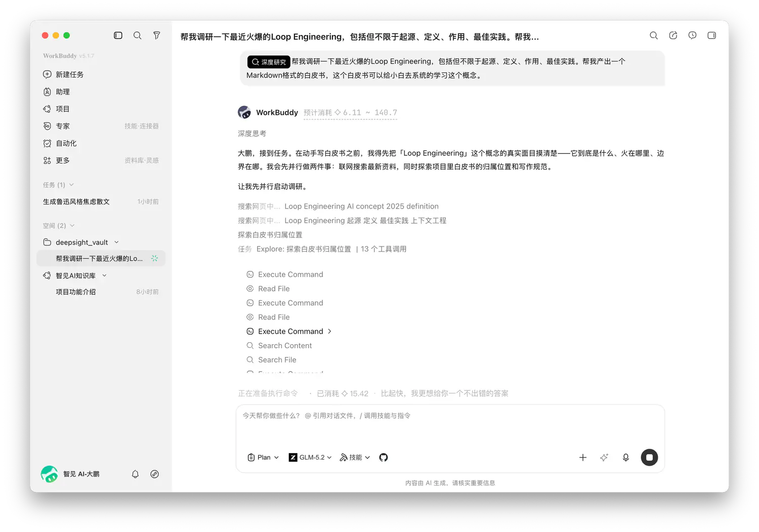Open notifications bell icon
Image resolution: width=759 pixels, height=532 pixels.
[135, 474]
